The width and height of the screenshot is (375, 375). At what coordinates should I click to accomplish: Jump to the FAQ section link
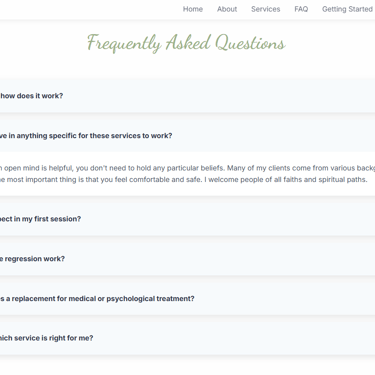[301, 9]
